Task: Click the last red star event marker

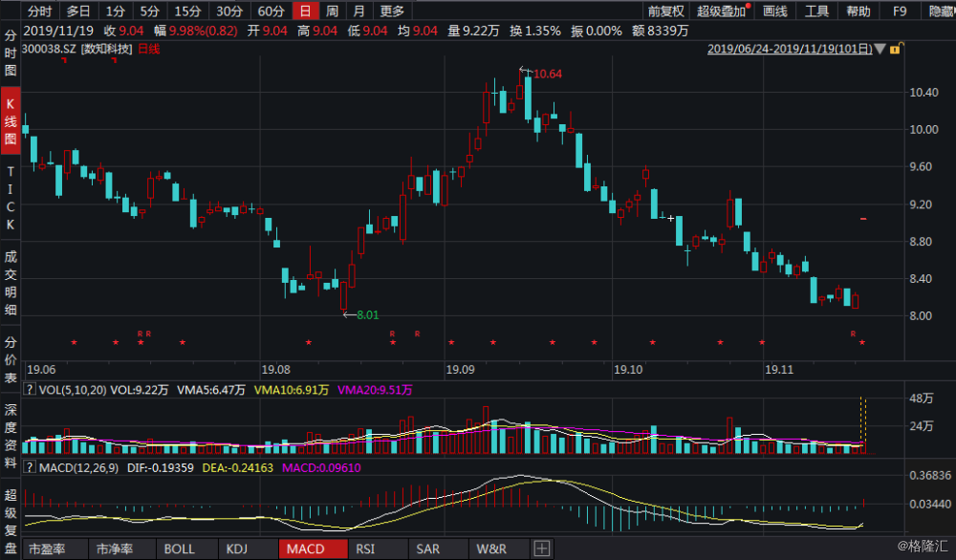Action: pos(862,342)
